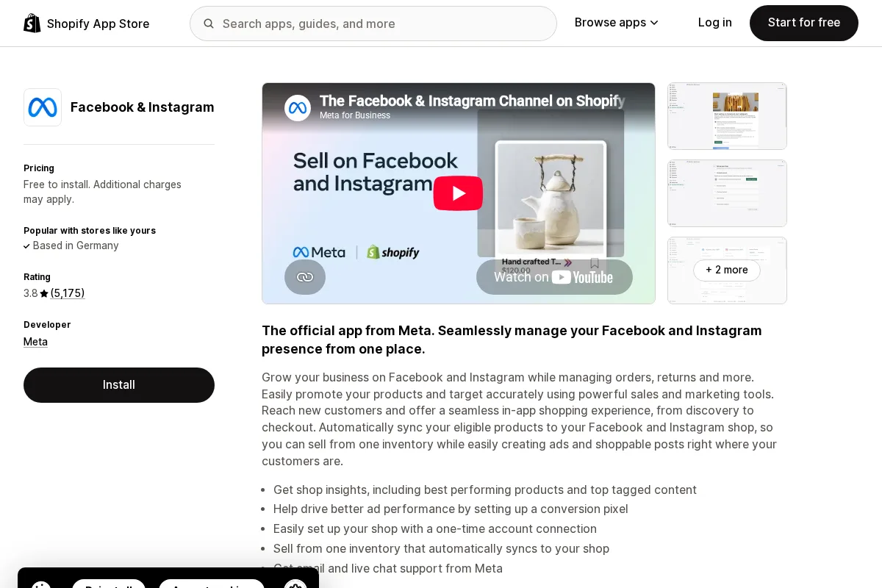
Task: Click the Shopify bag logo icon
Action: (32, 24)
